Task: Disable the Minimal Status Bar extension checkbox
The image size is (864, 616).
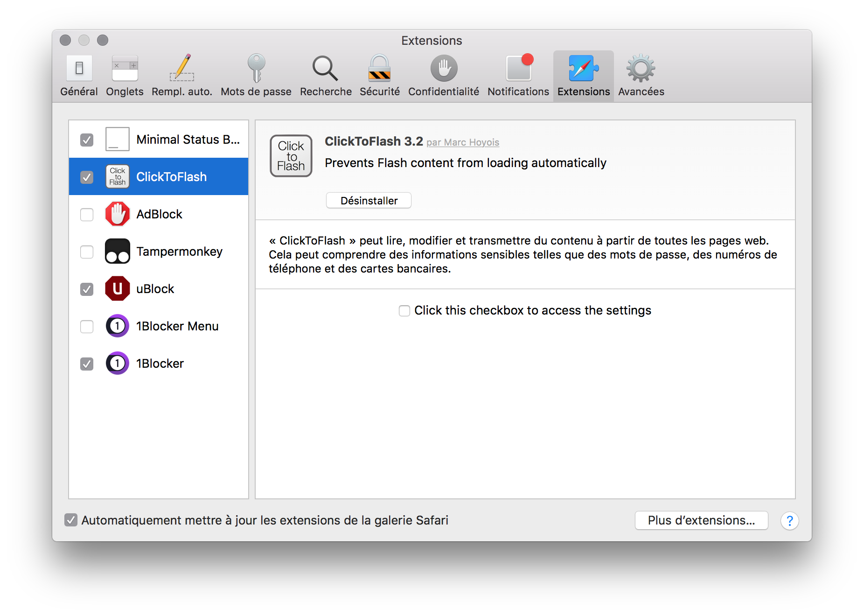Action: tap(87, 140)
